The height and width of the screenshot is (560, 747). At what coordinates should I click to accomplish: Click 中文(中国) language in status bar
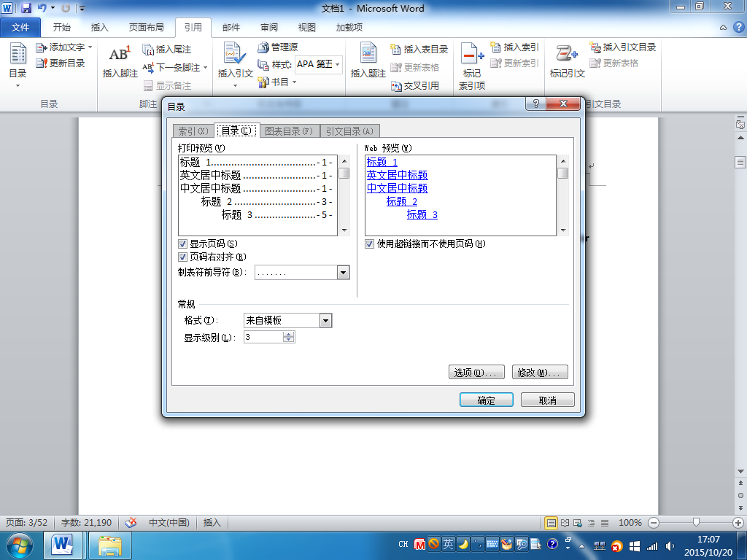coord(169,523)
